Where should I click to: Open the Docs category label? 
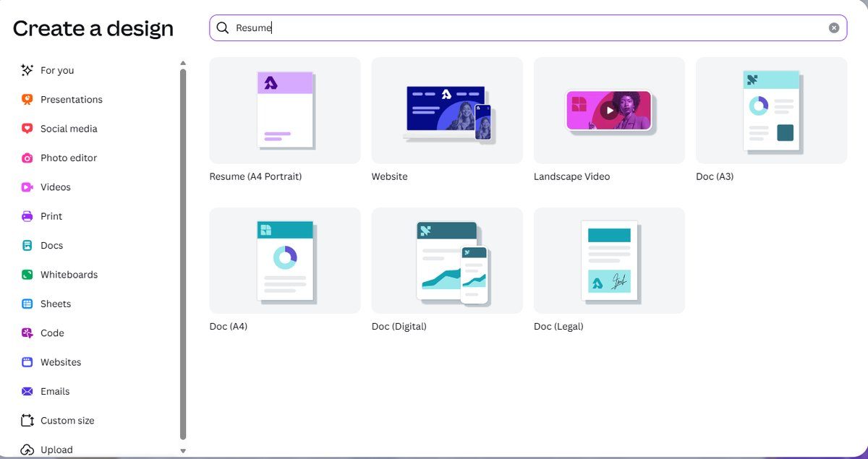coord(52,246)
